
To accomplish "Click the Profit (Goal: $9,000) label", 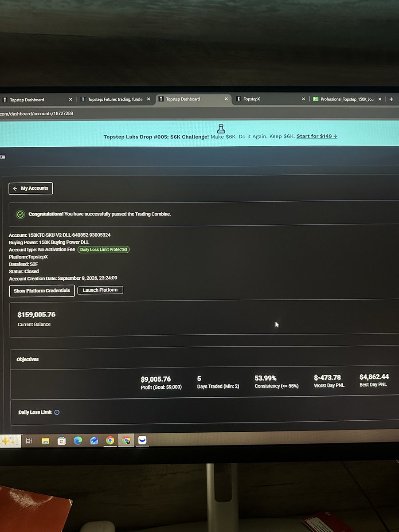I will (161, 387).
